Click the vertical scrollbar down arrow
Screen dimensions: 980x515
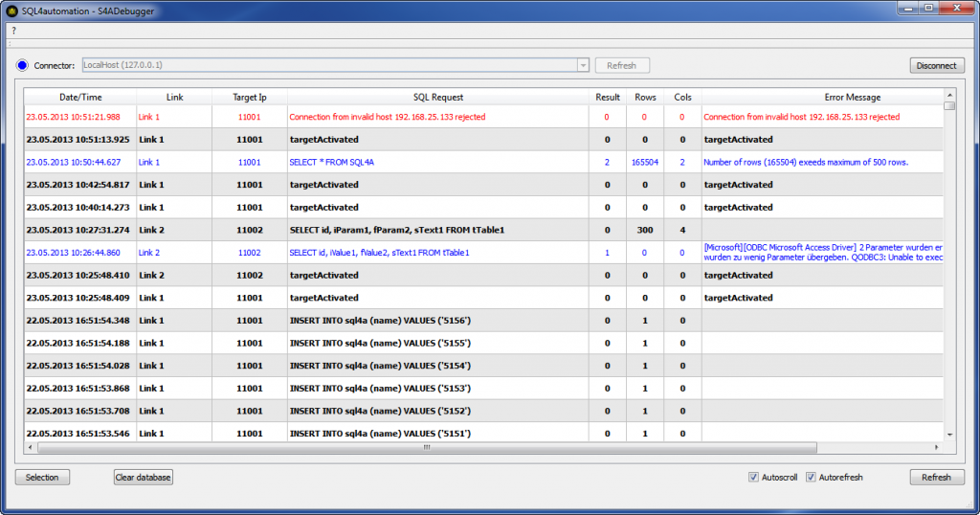pos(949,434)
